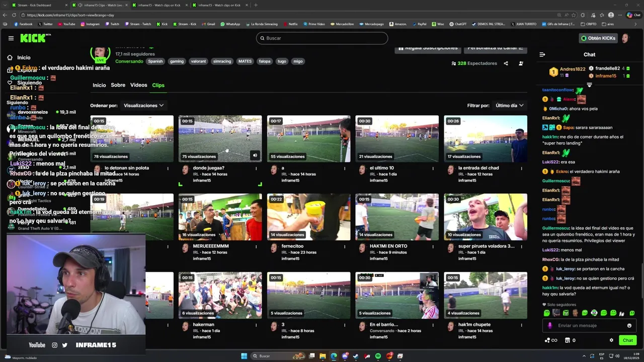Click 'frandelle82' in chat leaderboard
Screen dimensions: 644x362
coord(607,68)
